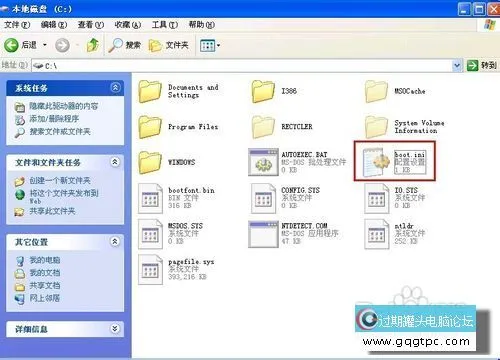Select the ntldr file icon
This screenshot has height=360, width=500.
[x=377, y=234]
